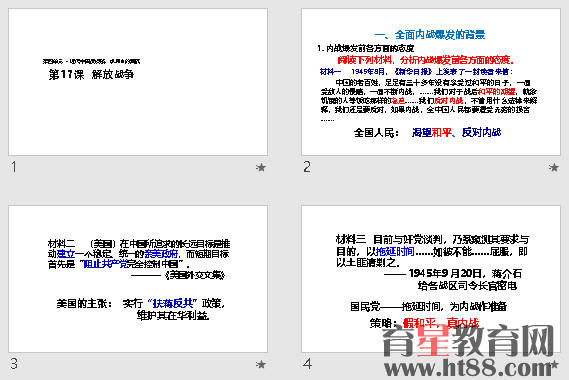
Task: Click the transition star icon under slide 4
Action: point(554,364)
